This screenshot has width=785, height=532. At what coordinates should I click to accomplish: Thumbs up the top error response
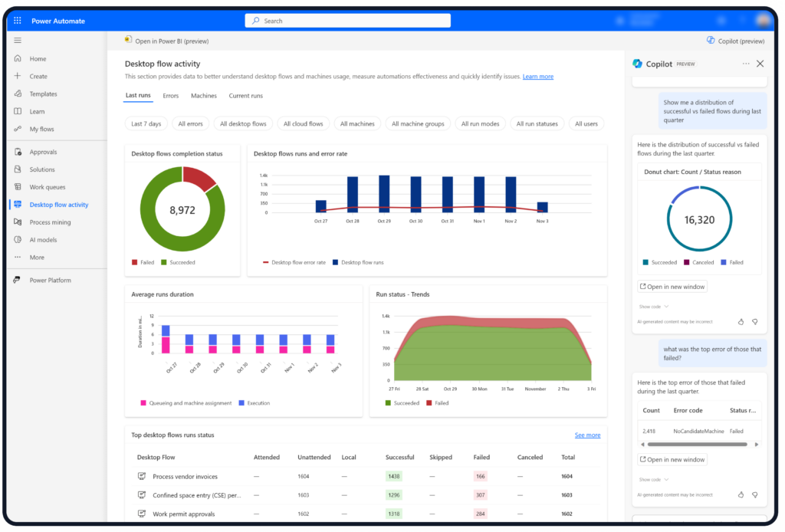[x=741, y=494]
